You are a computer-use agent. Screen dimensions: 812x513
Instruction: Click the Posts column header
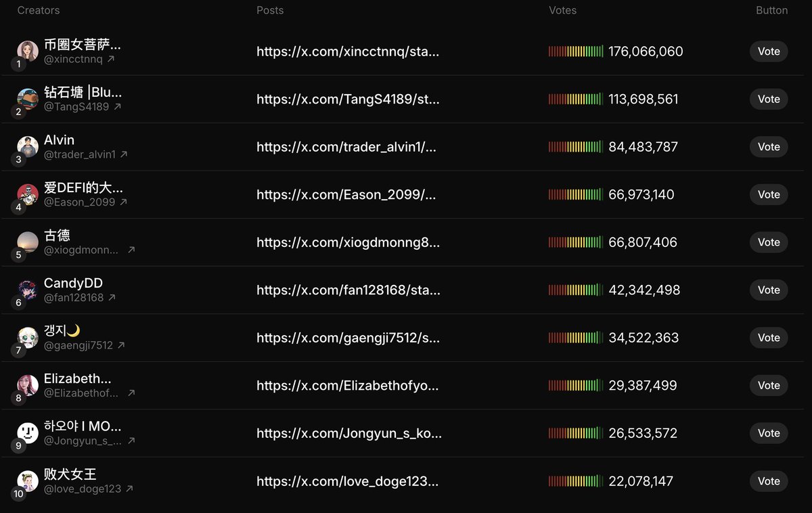tap(270, 10)
